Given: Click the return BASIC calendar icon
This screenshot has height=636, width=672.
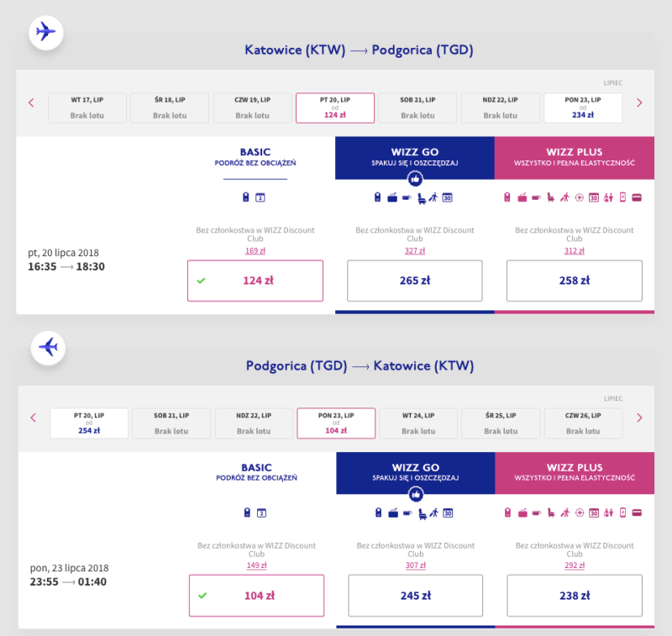Looking at the screenshot, I should tap(261, 513).
